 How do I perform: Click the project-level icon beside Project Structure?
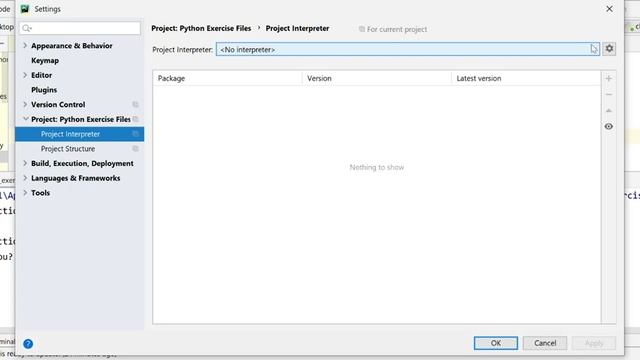tap(136, 149)
